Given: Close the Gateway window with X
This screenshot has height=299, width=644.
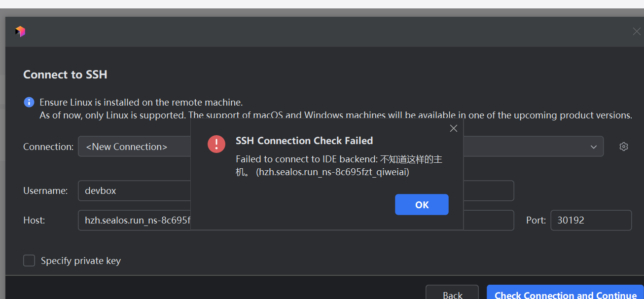Looking at the screenshot, I should (x=637, y=32).
